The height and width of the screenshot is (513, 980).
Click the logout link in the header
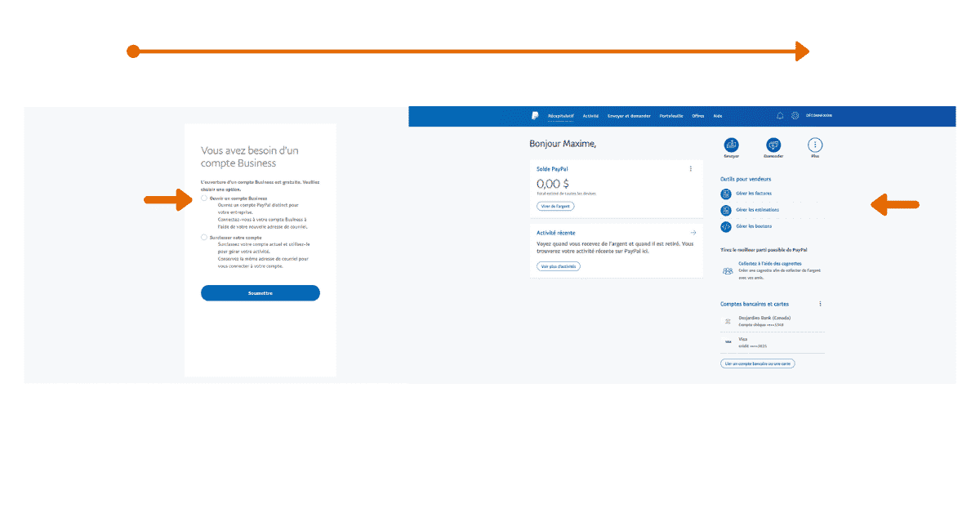click(819, 116)
